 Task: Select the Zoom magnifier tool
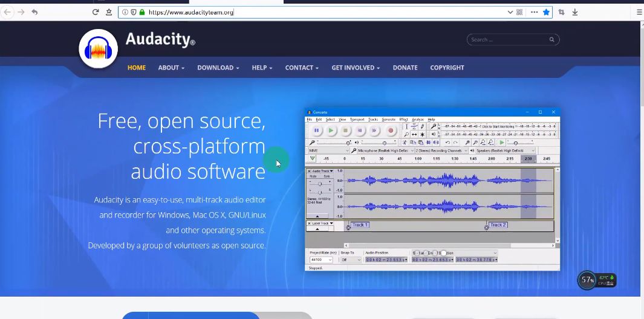pyautogui.click(x=406, y=134)
